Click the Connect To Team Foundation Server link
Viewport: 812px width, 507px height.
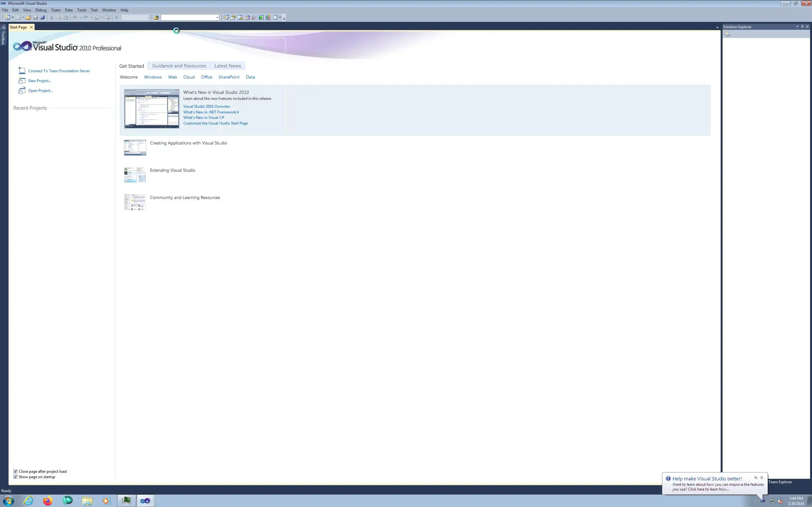click(59, 71)
